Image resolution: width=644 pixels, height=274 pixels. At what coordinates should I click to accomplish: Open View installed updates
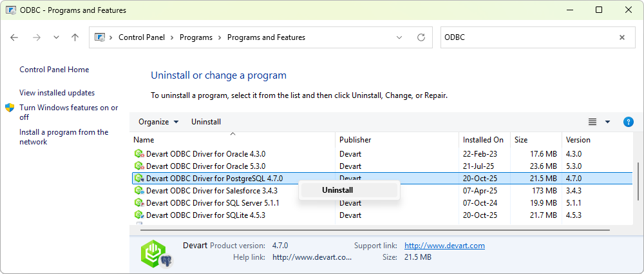coord(57,93)
